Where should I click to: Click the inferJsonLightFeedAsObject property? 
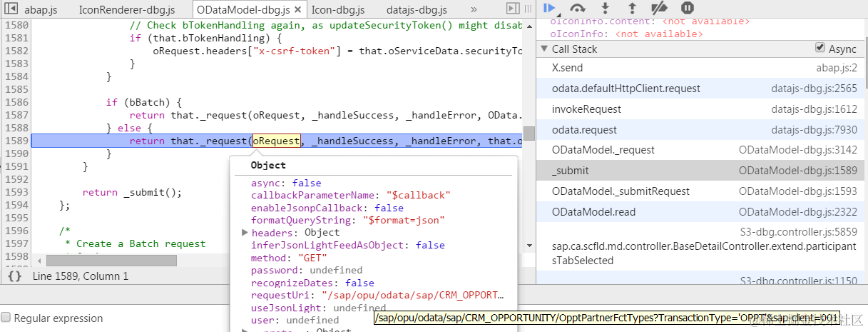348,245
